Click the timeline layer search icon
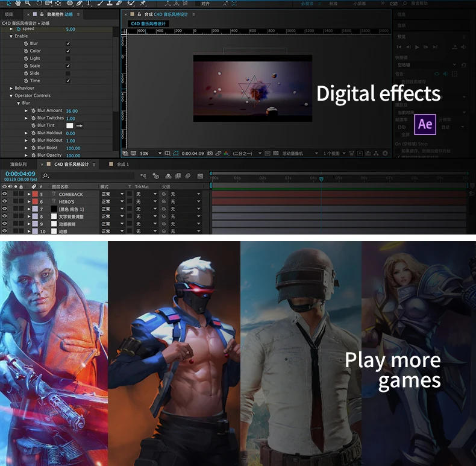This screenshot has height=466, width=476. [x=46, y=175]
